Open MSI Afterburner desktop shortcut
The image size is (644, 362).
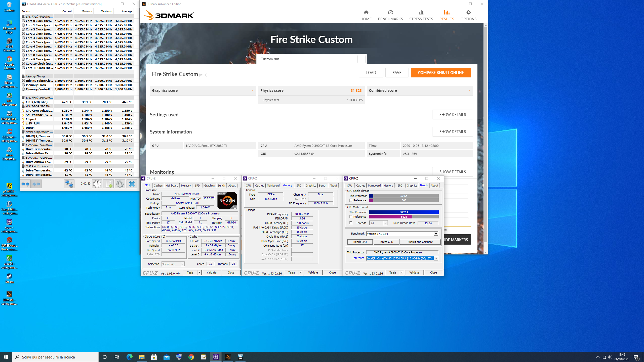pyautogui.click(x=9, y=99)
